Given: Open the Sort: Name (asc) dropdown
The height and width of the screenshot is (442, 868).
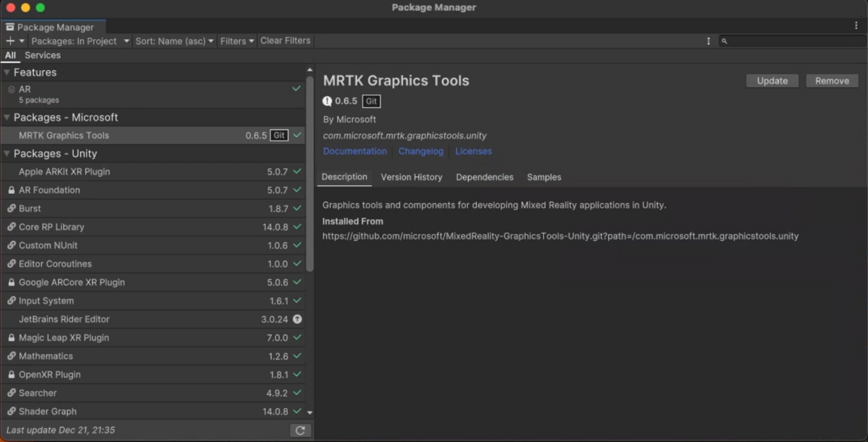Looking at the screenshot, I should coord(174,41).
